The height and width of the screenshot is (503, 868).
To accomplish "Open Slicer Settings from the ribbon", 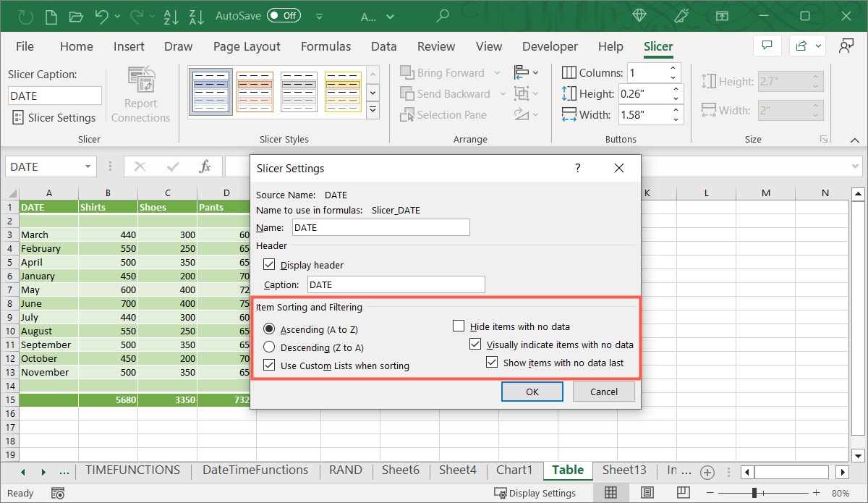I will [x=54, y=117].
